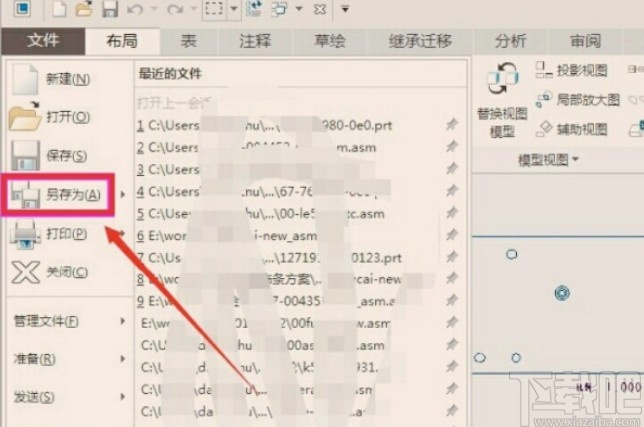The image size is (644, 427).
Task: Choose 打开(O) from the File menu
Action: pyautogui.click(x=50, y=117)
